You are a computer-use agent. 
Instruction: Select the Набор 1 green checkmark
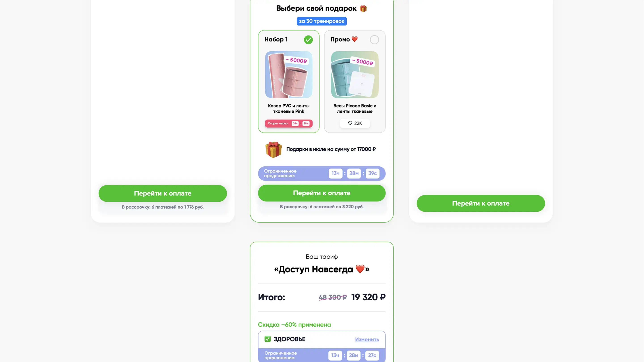pos(308,40)
